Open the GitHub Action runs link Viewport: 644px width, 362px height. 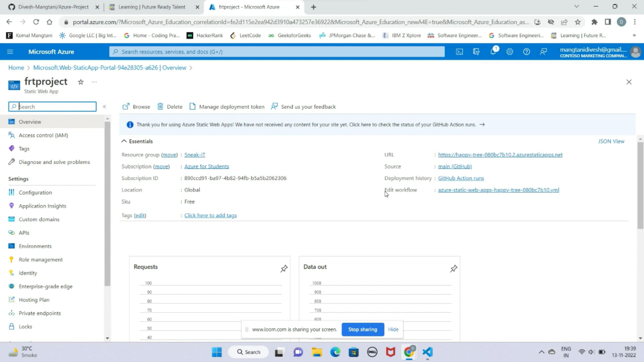pyautogui.click(x=461, y=178)
